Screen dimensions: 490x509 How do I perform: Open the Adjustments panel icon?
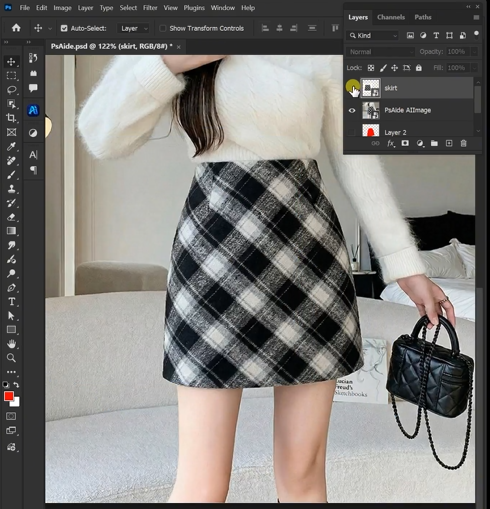pos(33,133)
